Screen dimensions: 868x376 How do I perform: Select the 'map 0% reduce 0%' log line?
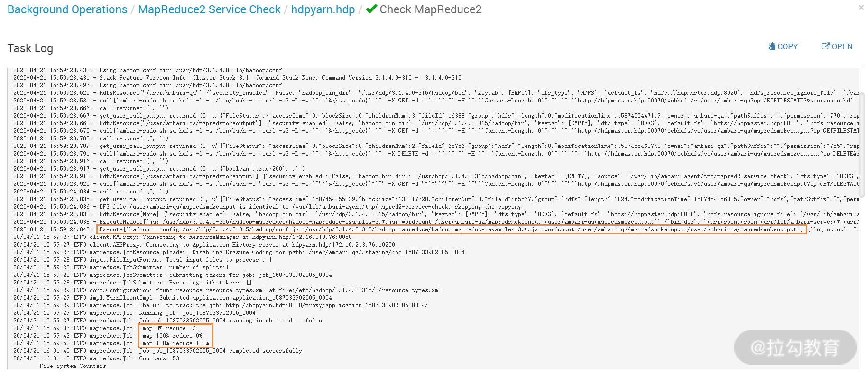pos(104,328)
